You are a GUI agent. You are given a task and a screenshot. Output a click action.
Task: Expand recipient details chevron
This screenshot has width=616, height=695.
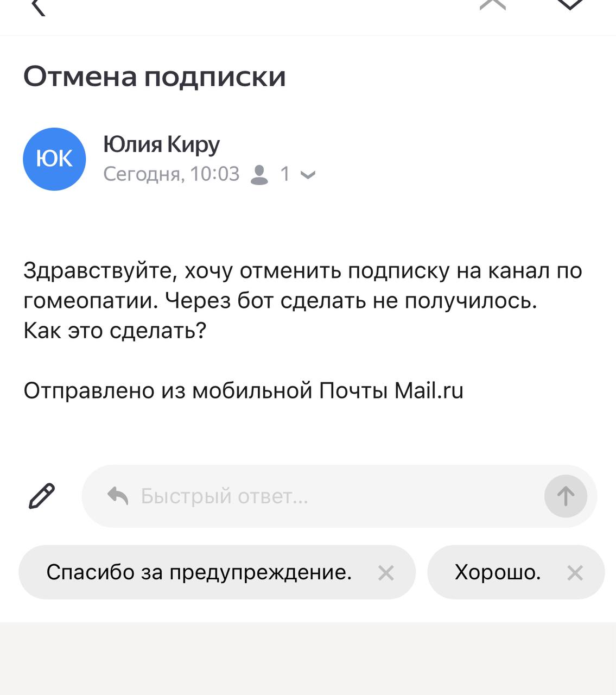pos(308,175)
